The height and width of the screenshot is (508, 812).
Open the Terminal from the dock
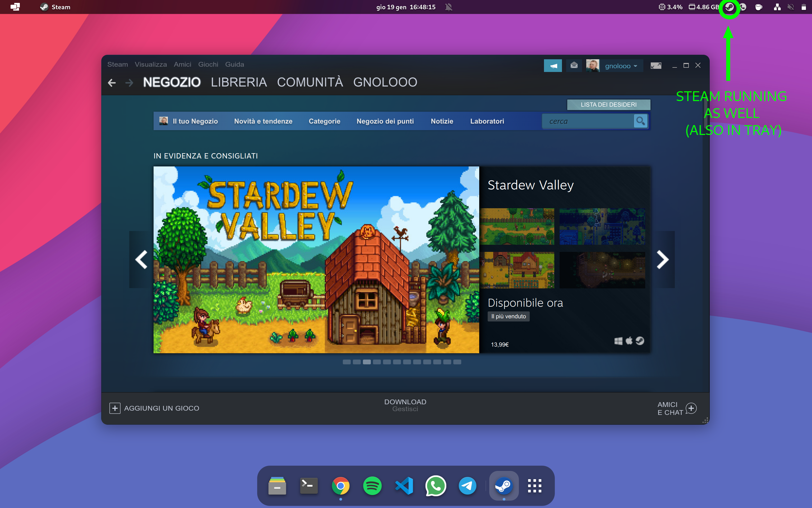click(x=309, y=486)
